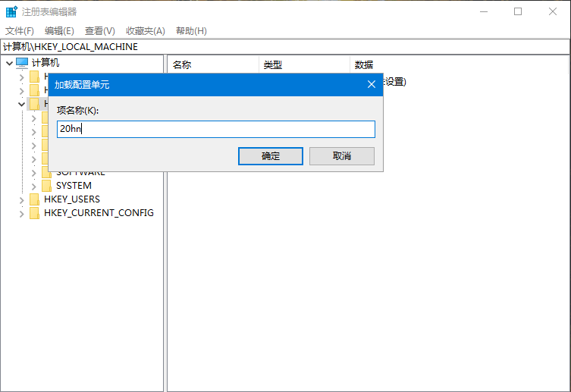Open the 查看(V) menu
Screen dimensions: 571x392
click(99, 31)
